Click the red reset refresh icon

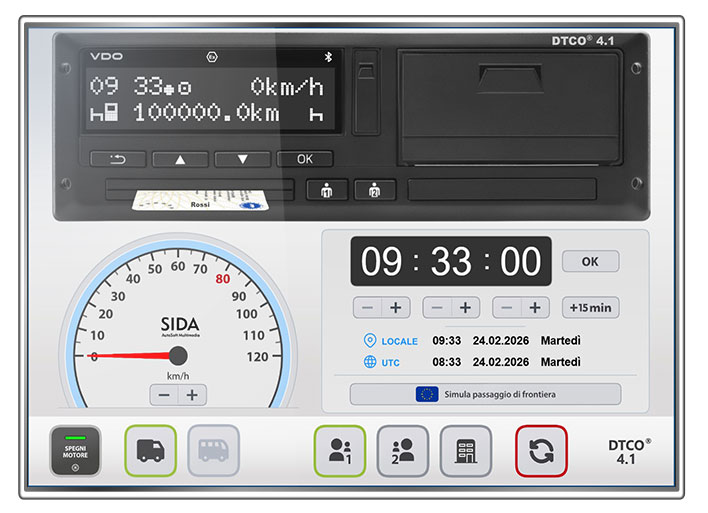click(x=541, y=450)
